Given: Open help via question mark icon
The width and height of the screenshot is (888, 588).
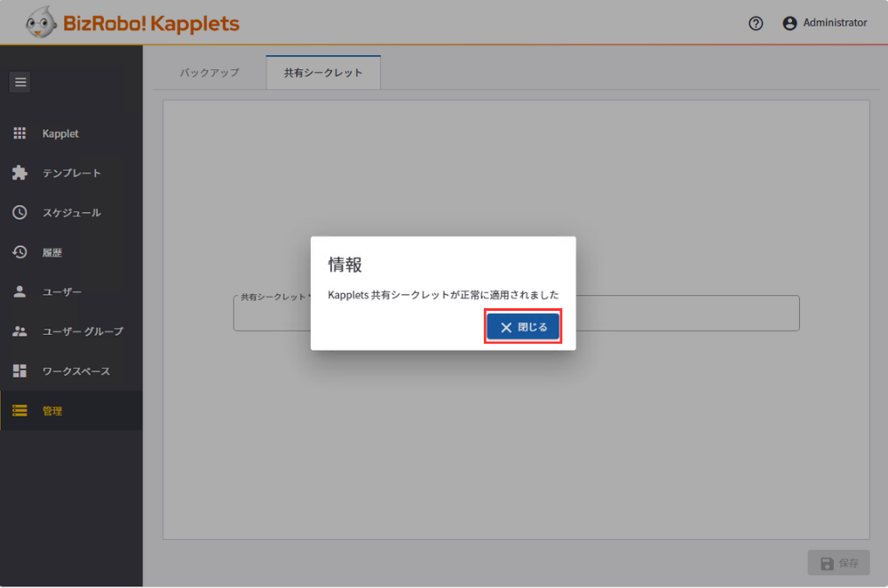Looking at the screenshot, I should 756,23.
